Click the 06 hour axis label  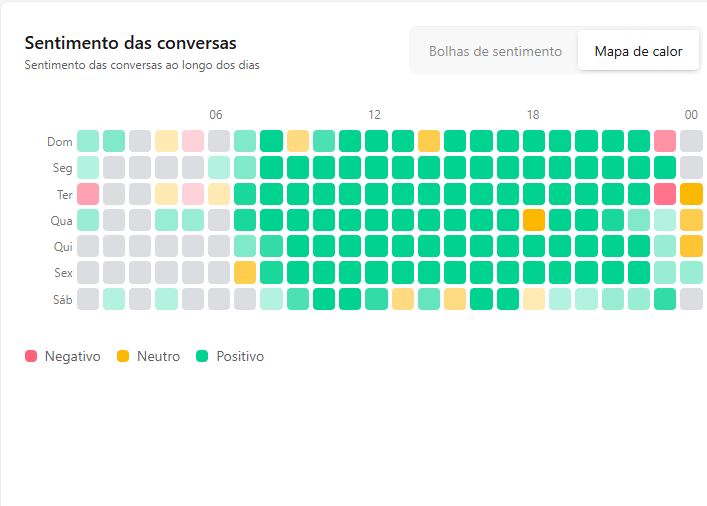216,115
